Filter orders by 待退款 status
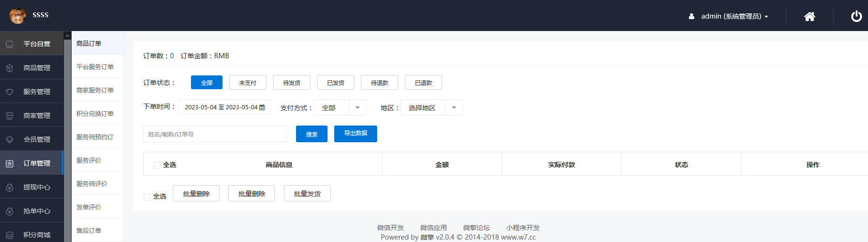 [x=380, y=82]
